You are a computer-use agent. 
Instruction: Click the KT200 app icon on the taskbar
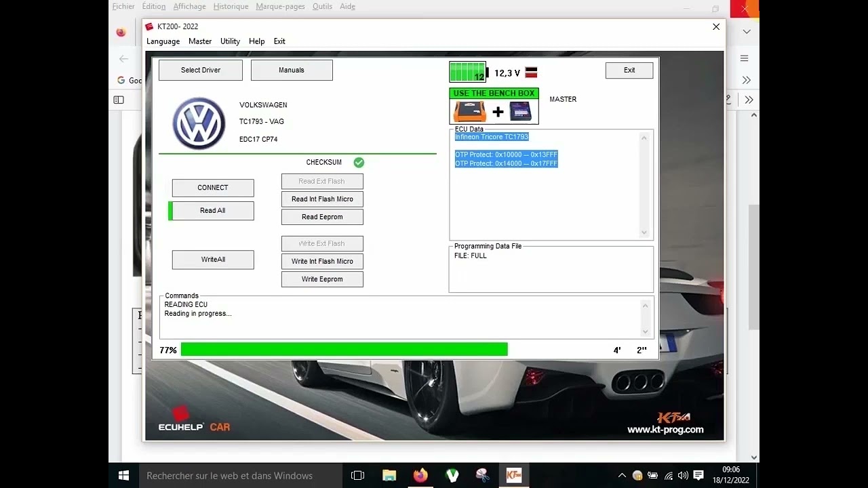(514, 475)
